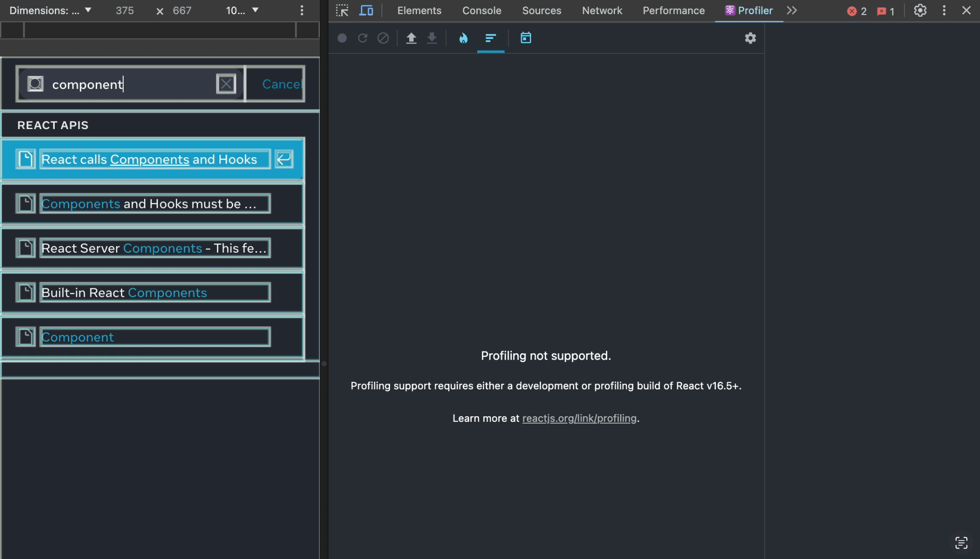Click the save profile download icon
The image size is (980, 559).
tap(432, 38)
